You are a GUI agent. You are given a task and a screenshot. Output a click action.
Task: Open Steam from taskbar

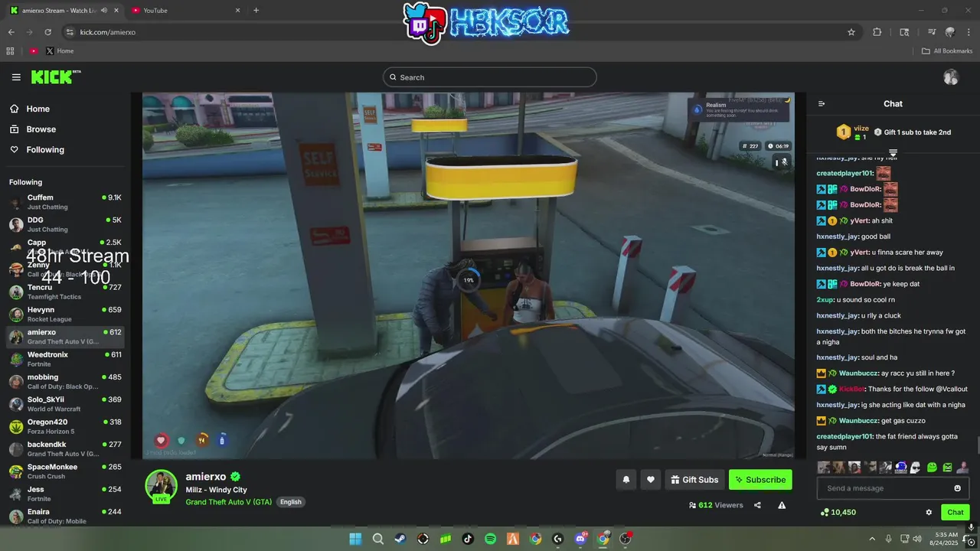[x=400, y=539]
